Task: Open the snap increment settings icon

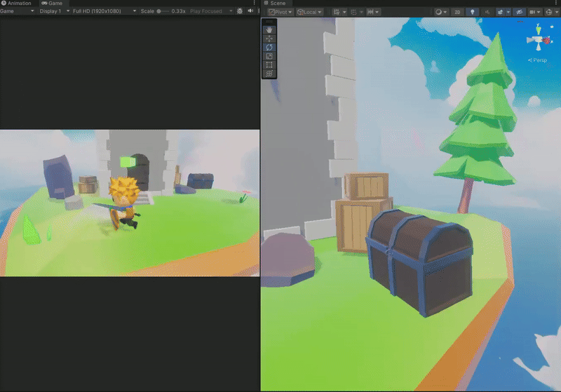Action: coord(370,12)
